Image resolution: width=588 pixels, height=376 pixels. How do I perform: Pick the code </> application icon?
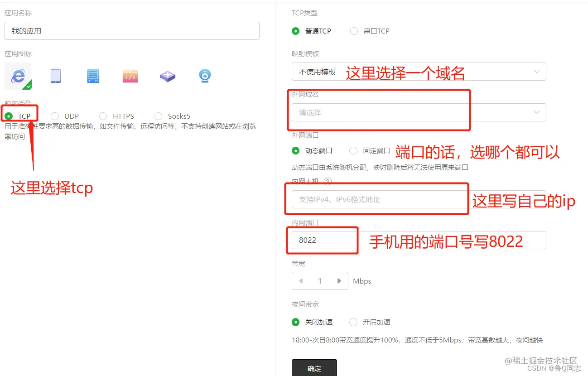130,76
